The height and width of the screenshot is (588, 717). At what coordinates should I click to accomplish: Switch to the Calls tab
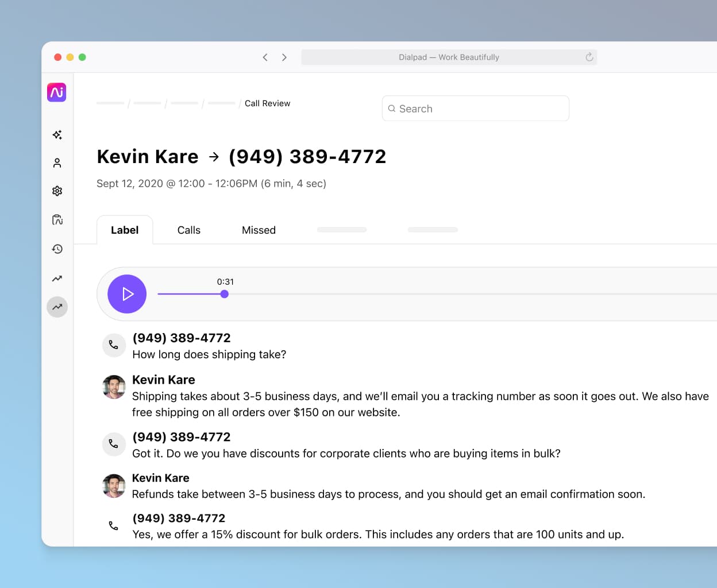(x=188, y=230)
